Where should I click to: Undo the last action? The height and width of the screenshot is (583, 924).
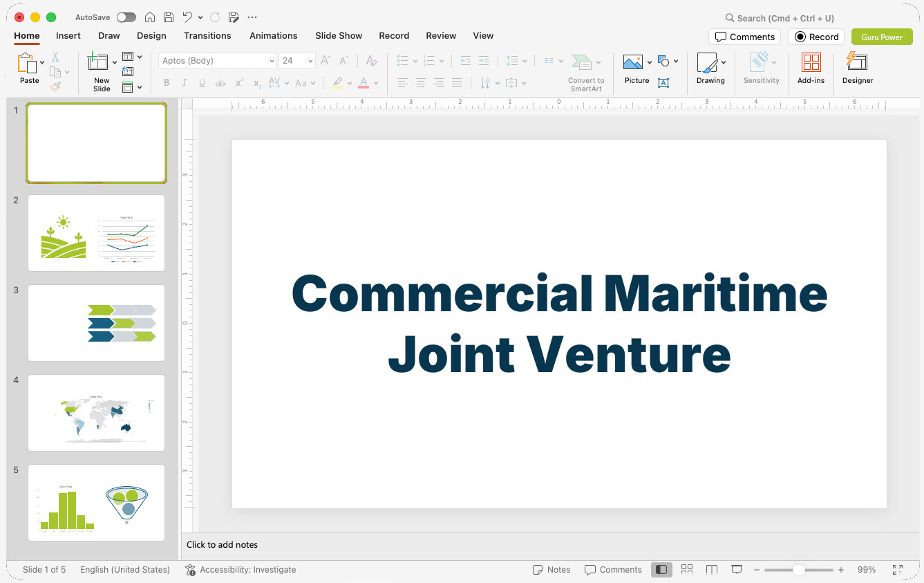point(187,17)
